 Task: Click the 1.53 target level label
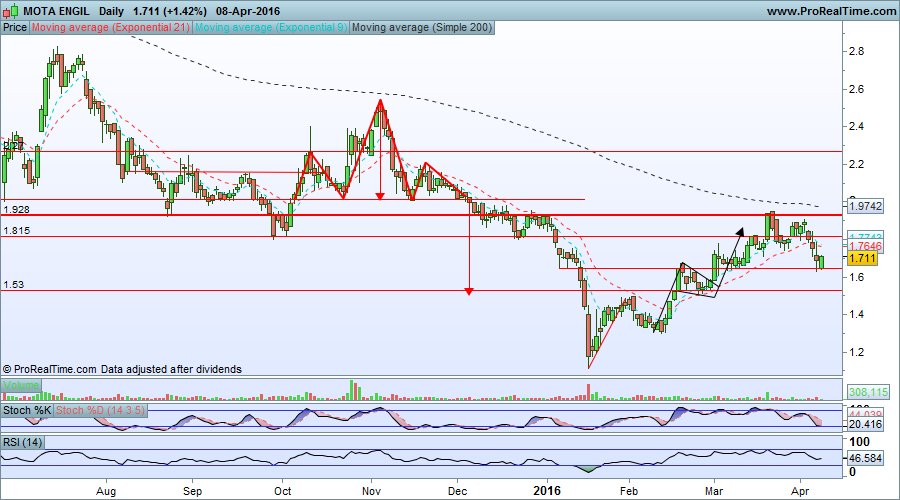[13, 285]
